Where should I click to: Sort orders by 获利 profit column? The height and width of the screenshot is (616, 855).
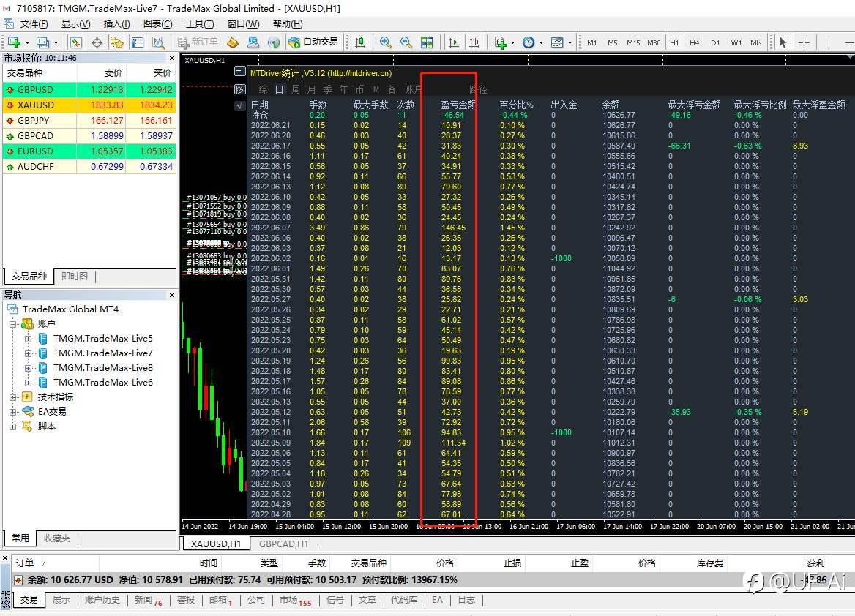pyautogui.click(x=815, y=563)
